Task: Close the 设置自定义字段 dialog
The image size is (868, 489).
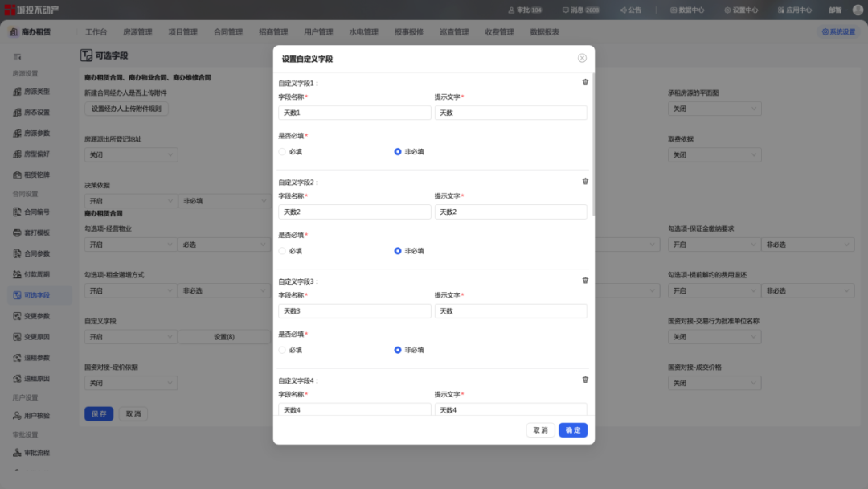Action: (x=582, y=58)
